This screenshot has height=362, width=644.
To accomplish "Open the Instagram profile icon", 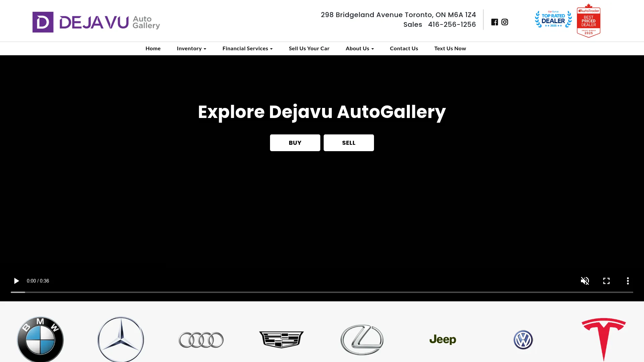I will (505, 22).
